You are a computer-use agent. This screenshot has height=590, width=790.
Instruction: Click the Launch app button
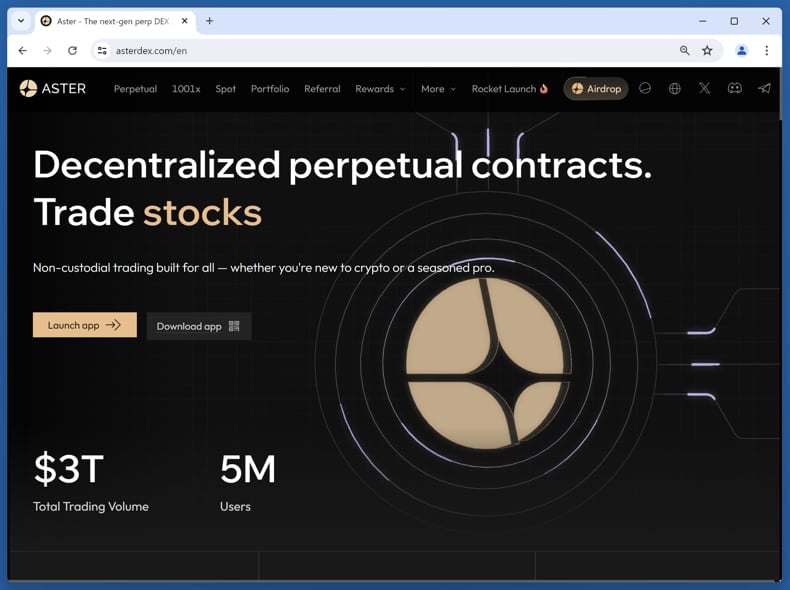click(85, 325)
